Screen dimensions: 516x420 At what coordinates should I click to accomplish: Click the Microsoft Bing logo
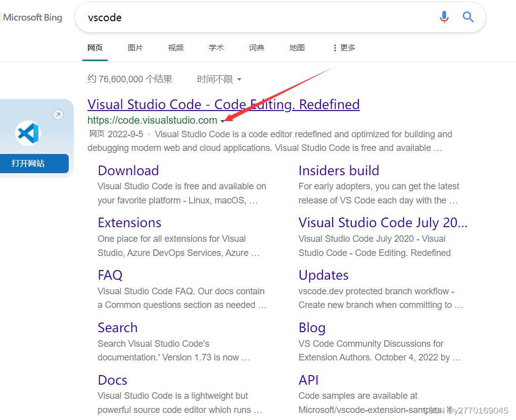coord(32,18)
